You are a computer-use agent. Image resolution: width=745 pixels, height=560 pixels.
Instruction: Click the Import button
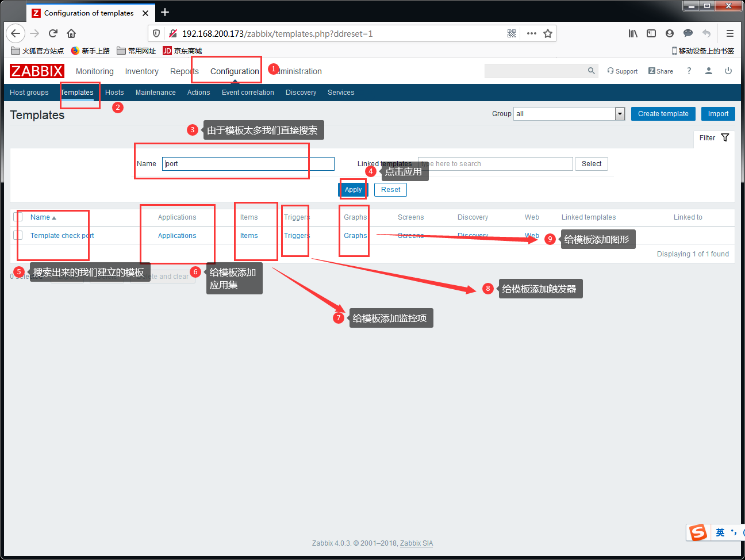718,114
